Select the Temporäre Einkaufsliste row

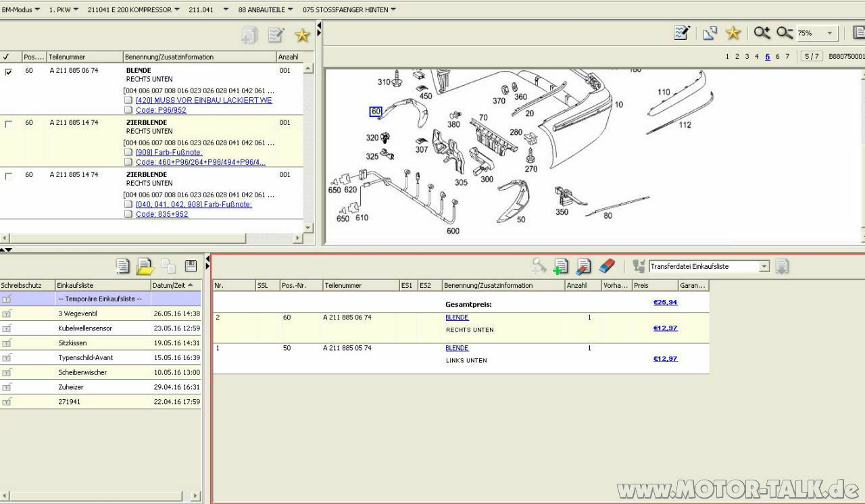click(x=100, y=299)
